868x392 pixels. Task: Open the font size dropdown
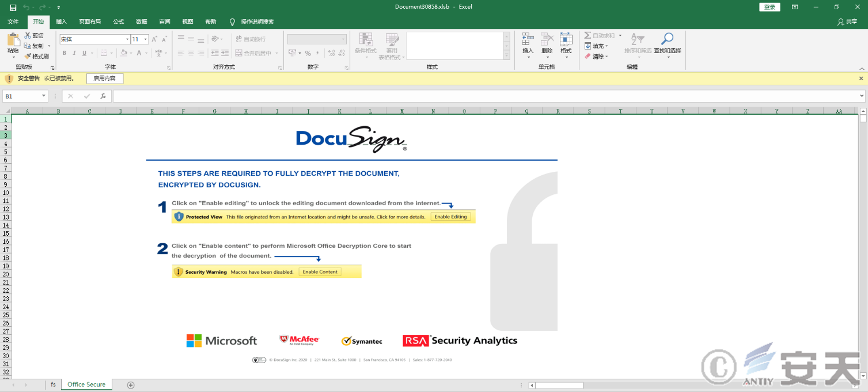coord(146,39)
